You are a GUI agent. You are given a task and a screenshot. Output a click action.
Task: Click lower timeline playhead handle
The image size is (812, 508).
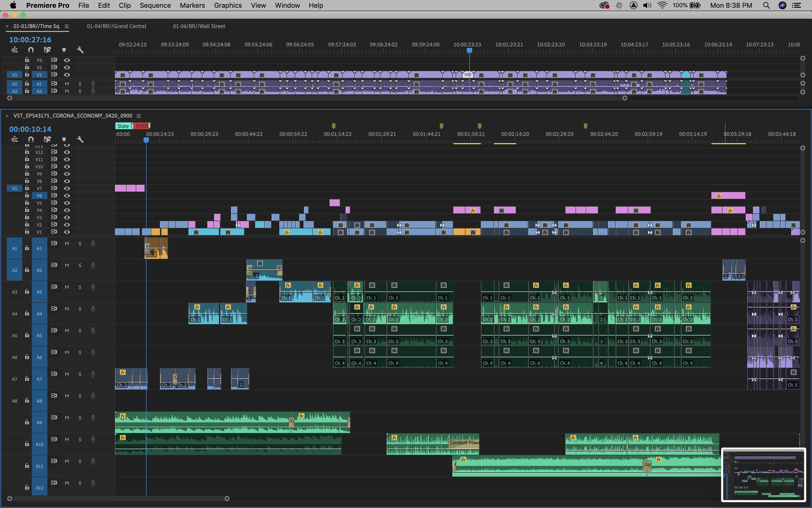(x=146, y=140)
